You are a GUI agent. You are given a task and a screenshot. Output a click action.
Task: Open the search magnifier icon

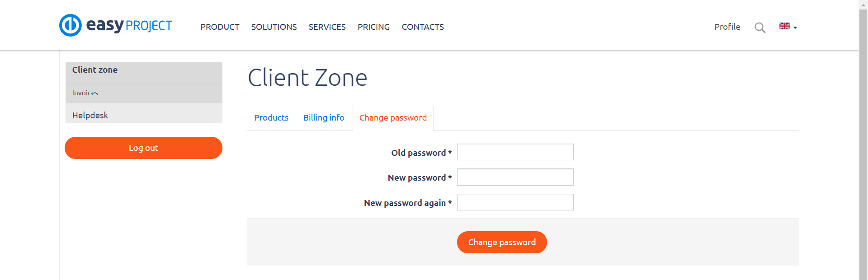[x=760, y=28]
